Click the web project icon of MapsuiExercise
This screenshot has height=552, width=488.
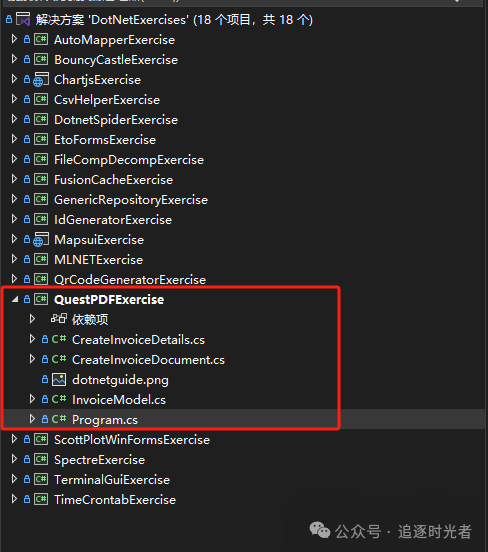pos(41,240)
